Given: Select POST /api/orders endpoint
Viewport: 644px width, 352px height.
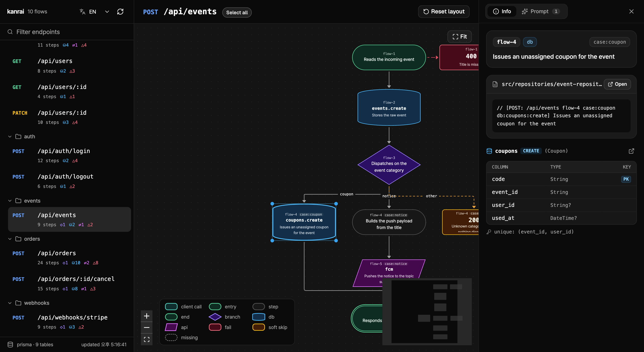Looking at the screenshot, I should click(x=69, y=258).
